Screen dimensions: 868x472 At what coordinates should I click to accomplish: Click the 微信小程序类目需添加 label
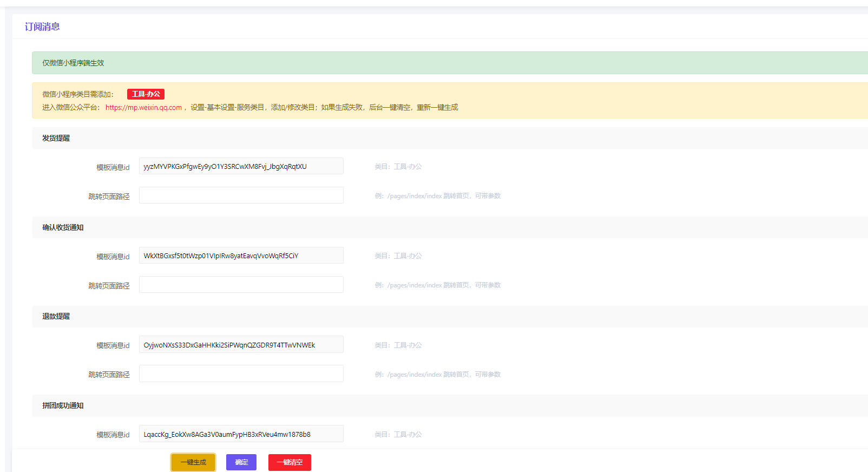pos(78,94)
